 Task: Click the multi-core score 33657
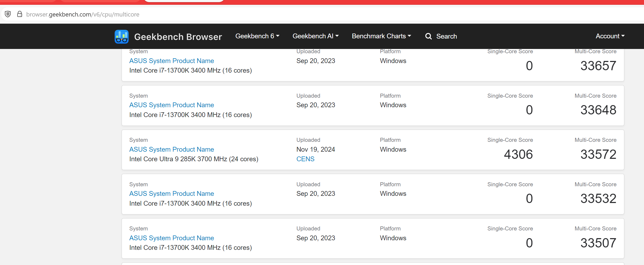click(598, 66)
